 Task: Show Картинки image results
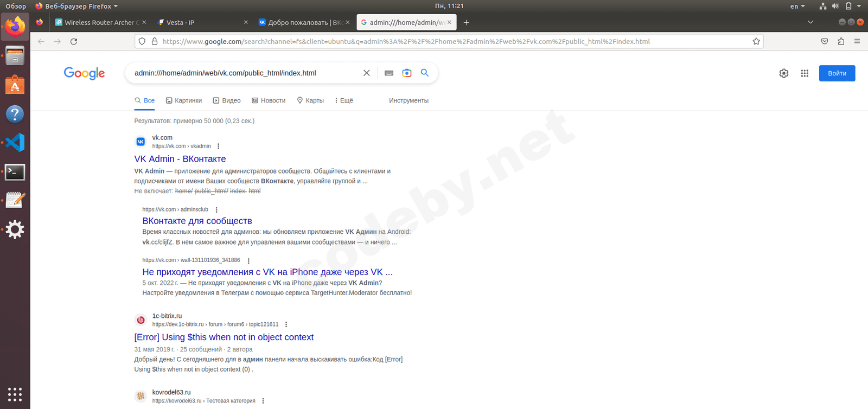184,100
